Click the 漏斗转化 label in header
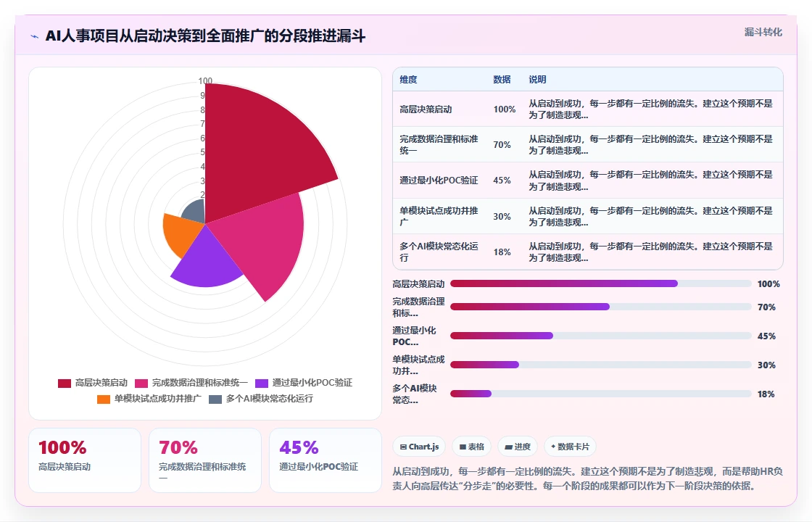 coord(763,32)
